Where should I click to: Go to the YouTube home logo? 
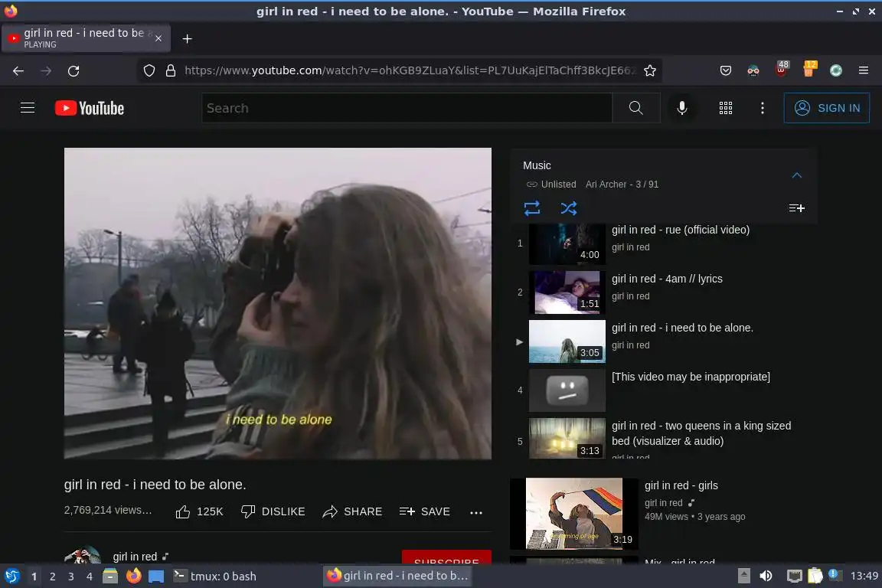pyautogui.click(x=90, y=108)
